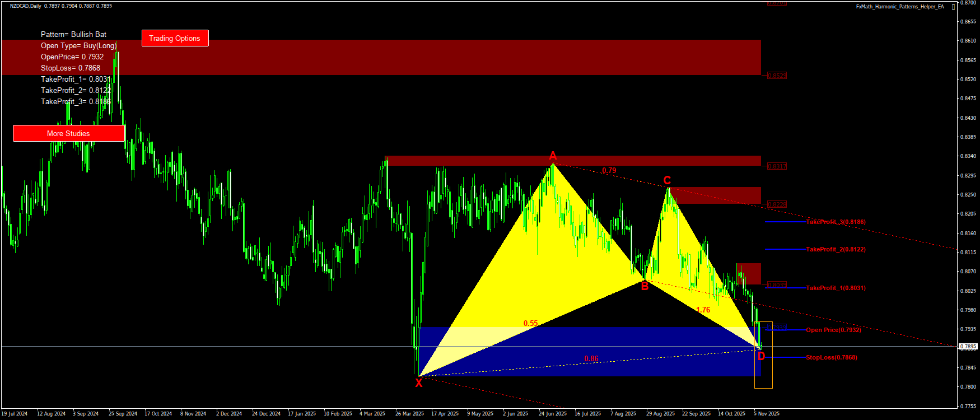Select the Open Price(0.7932) level label
This screenshot has height=420, width=980.
point(833,330)
